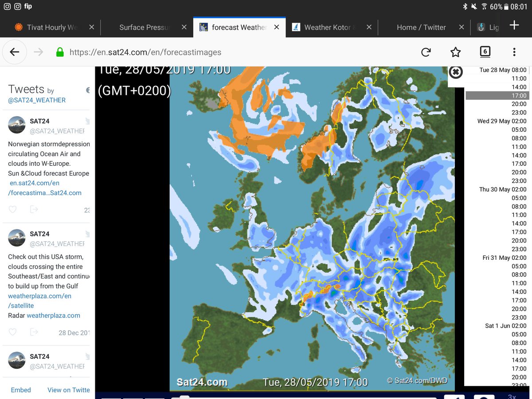This screenshot has height=399, width=532.
Task: Add a new tab with the plus icon
Action: tap(514, 25)
